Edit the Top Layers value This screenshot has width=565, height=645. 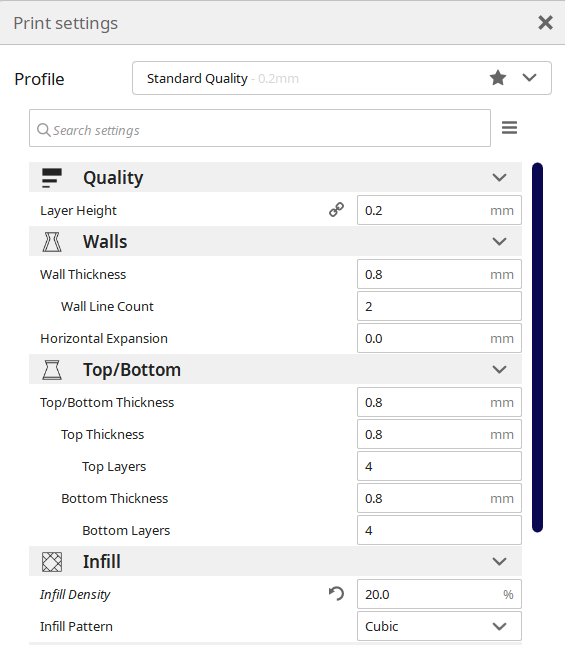pos(439,466)
